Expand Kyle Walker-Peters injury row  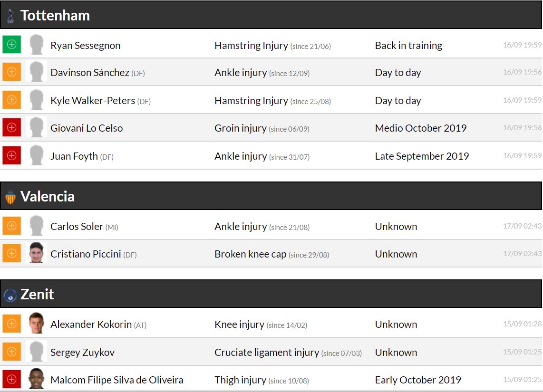tap(12, 100)
